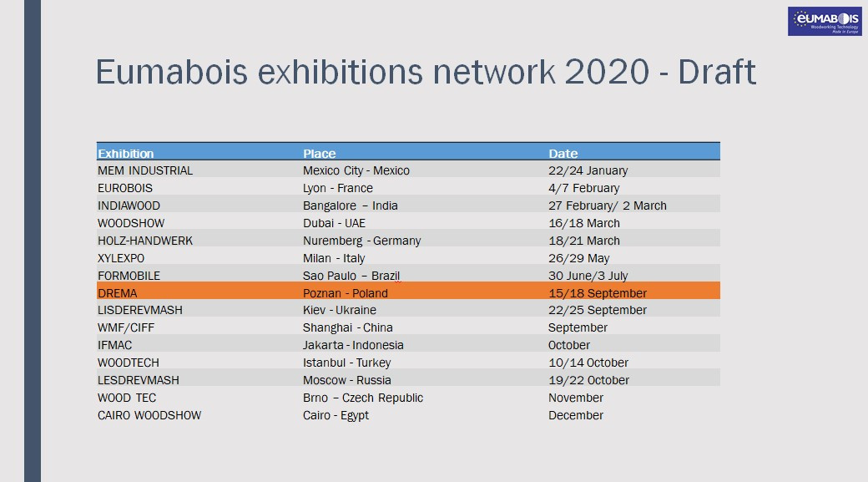This screenshot has height=482, width=868.
Task: Click the 'Nuremberg - Germany' place cell
Action: [x=361, y=241]
